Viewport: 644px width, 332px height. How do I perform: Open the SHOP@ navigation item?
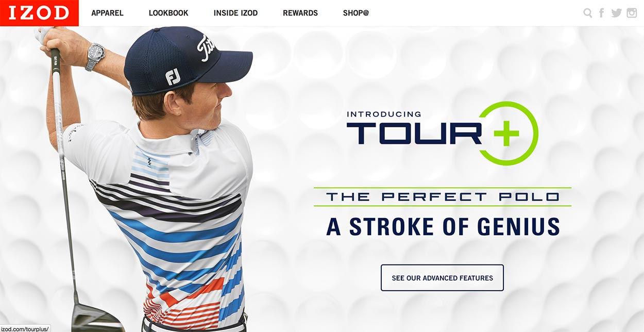click(356, 13)
